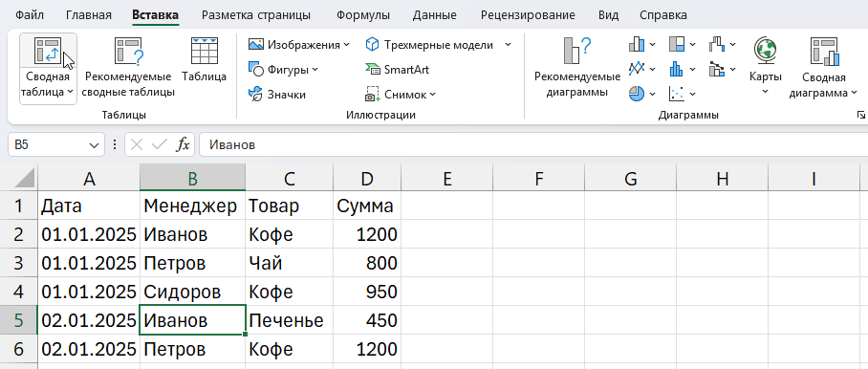Click the Карты globe icon
This screenshot has height=369, width=868.
[x=765, y=51]
